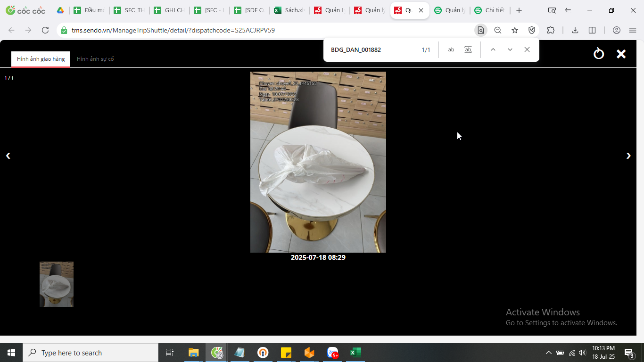The height and width of the screenshot is (362, 644).
Task: Switch to the Đầu mối sheet tab
Action: click(x=89, y=10)
